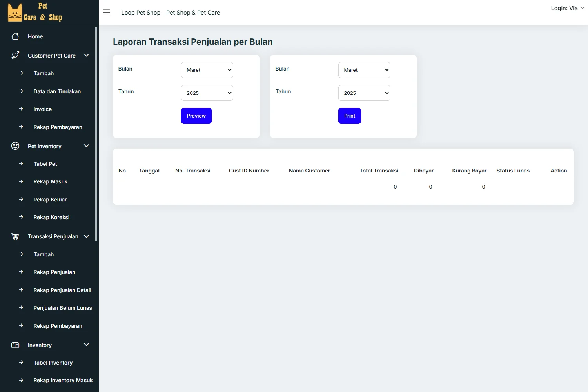Click the Tanggal column header
The width and height of the screenshot is (588, 392).
(149, 171)
